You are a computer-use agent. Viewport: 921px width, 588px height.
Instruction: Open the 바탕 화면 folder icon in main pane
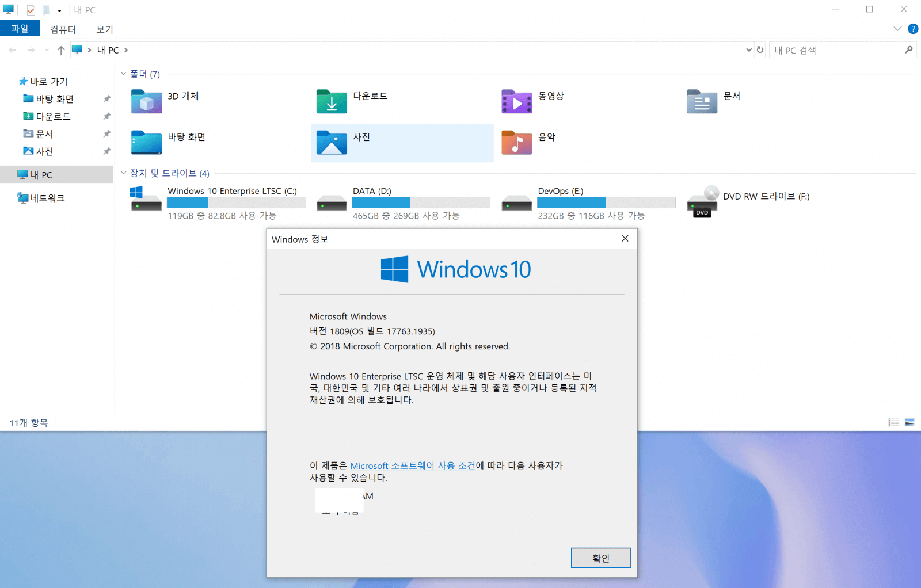146,142
